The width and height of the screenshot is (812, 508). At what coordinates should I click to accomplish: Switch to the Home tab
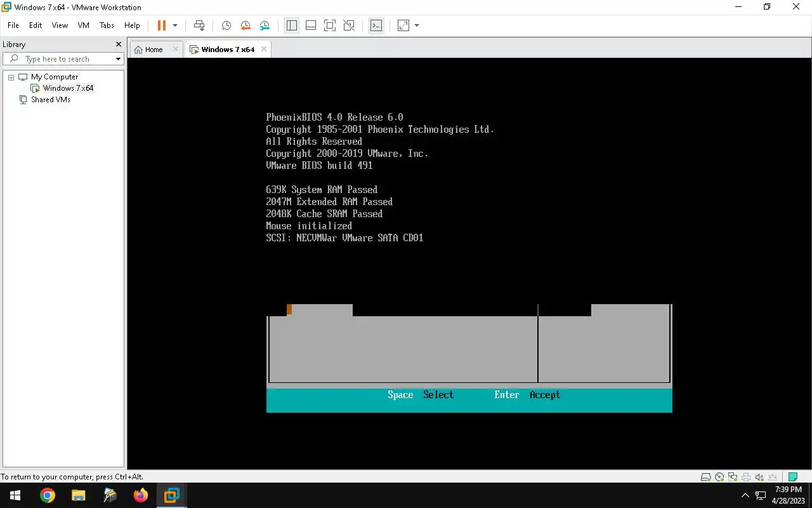(x=154, y=50)
